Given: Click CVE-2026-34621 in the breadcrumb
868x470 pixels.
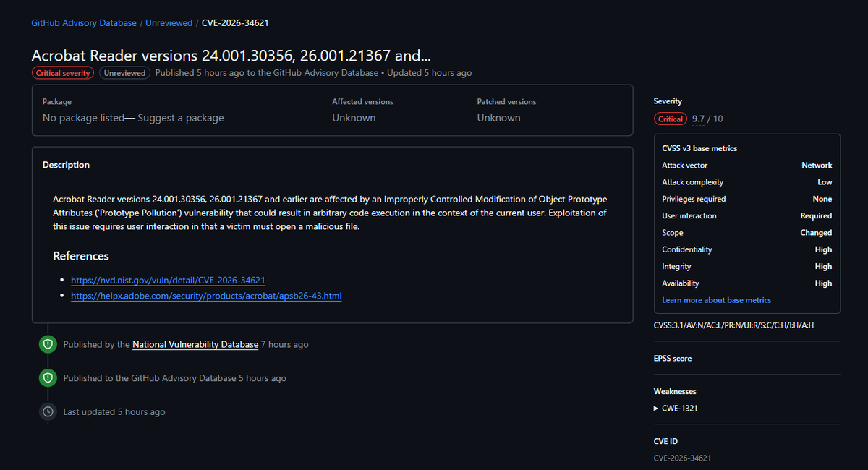Looking at the screenshot, I should [236, 23].
